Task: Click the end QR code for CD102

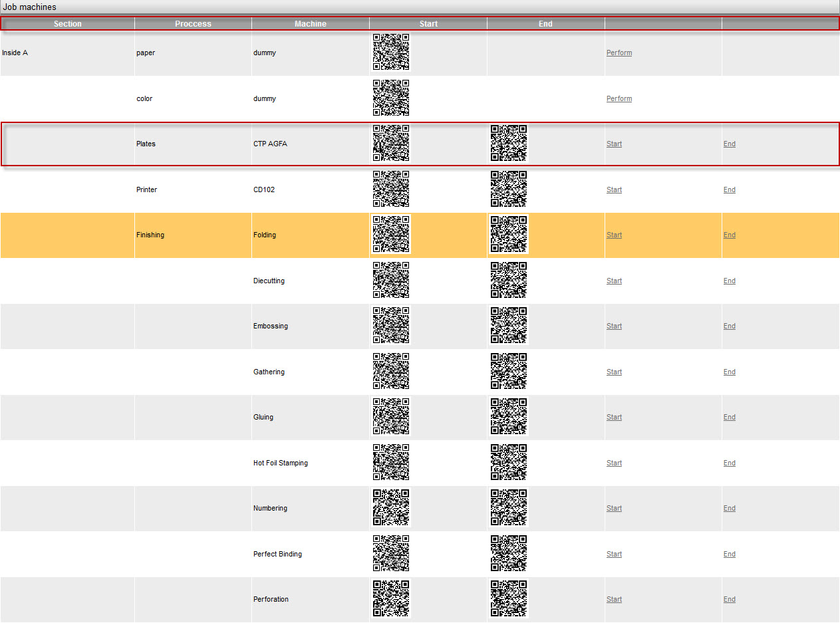Action: click(x=509, y=189)
